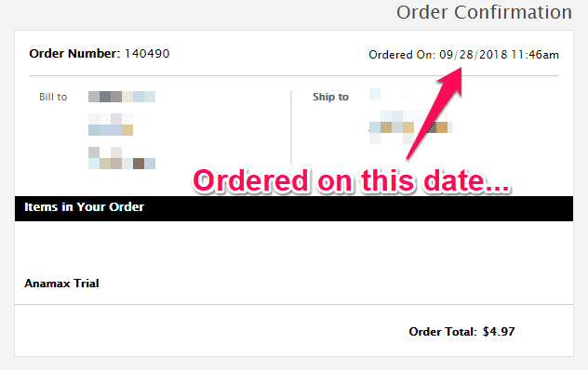
Task: Click the Order Confirmation heading
Action: pos(484,12)
